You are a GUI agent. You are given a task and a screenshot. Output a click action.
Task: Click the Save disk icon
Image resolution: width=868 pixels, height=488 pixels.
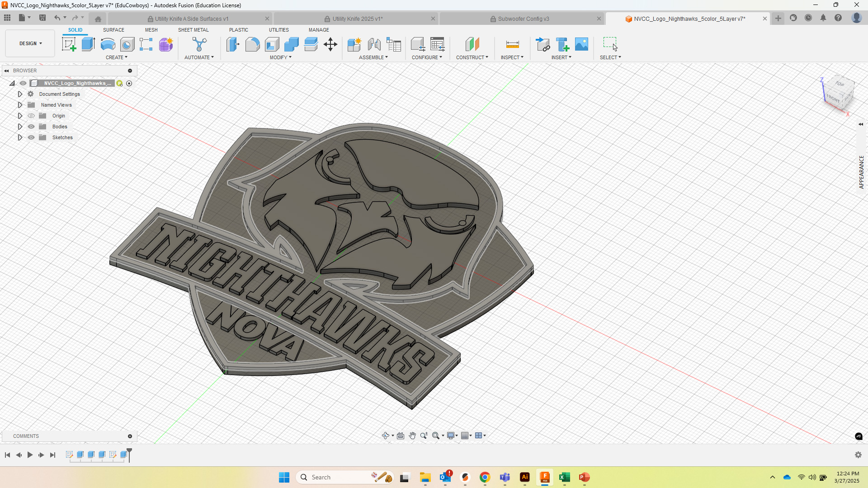tap(42, 18)
